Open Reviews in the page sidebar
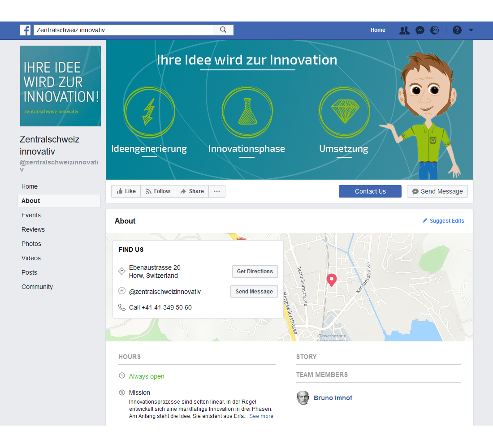The image size is (493, 448). tap(33, 229)
